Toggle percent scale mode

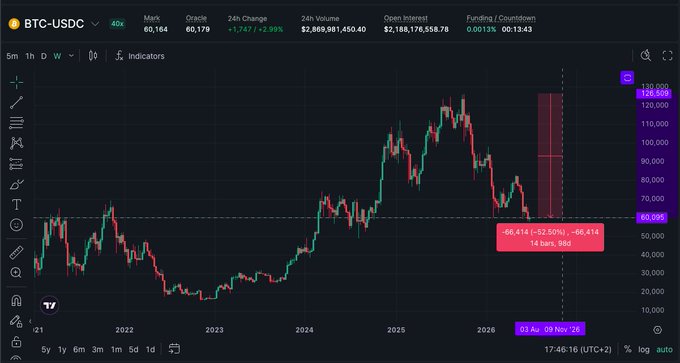(x=628, y=350)
